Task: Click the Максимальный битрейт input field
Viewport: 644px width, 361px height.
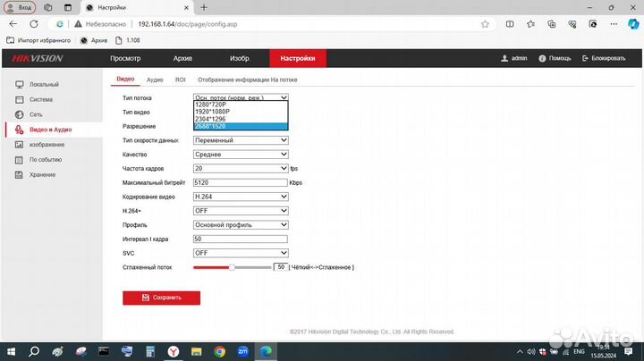Action: click(241, 182)
